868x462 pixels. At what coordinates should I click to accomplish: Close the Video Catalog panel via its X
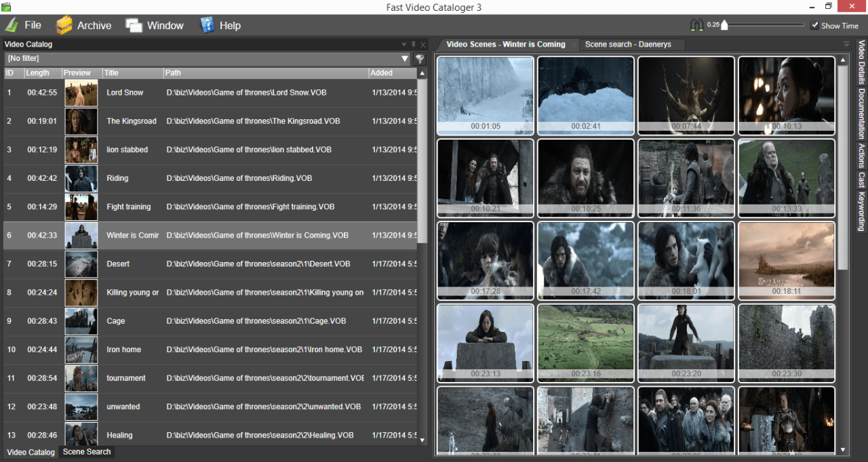(422, 44)
